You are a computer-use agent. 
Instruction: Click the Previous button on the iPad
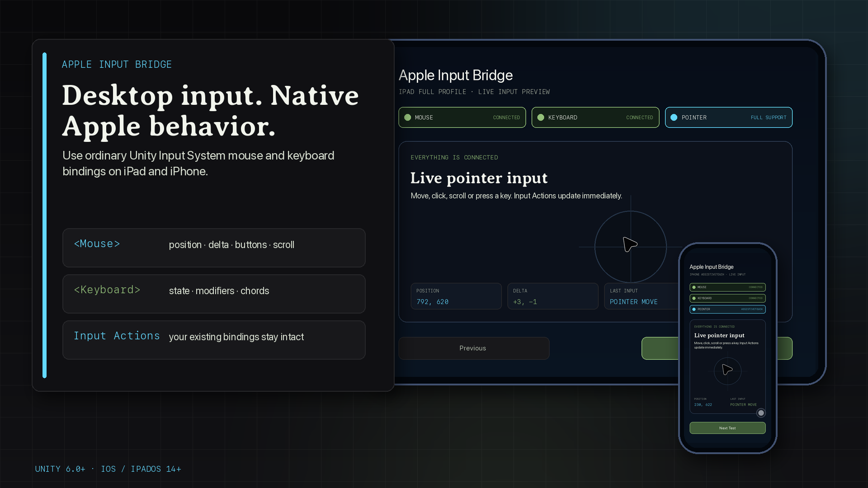click(474, 348)
